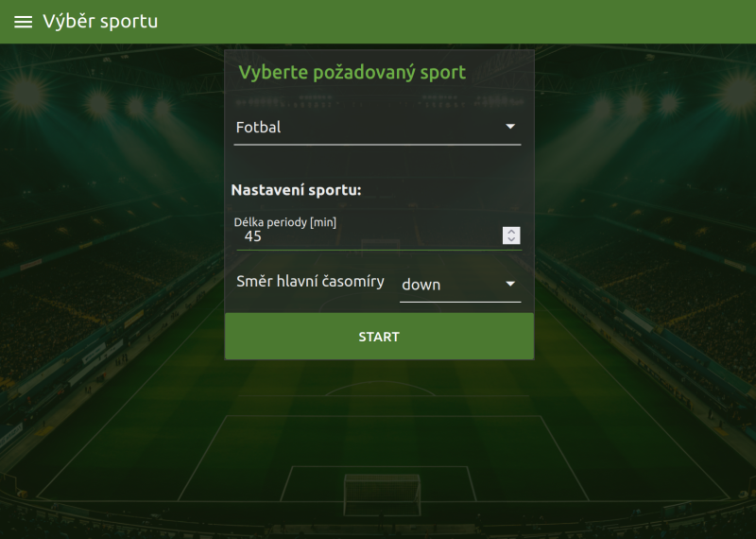Viewport: 756px width, 539px height.
Task: Expand the timer direction dropdown showing down
Action: pyautogui.click(x=459, y=285)
